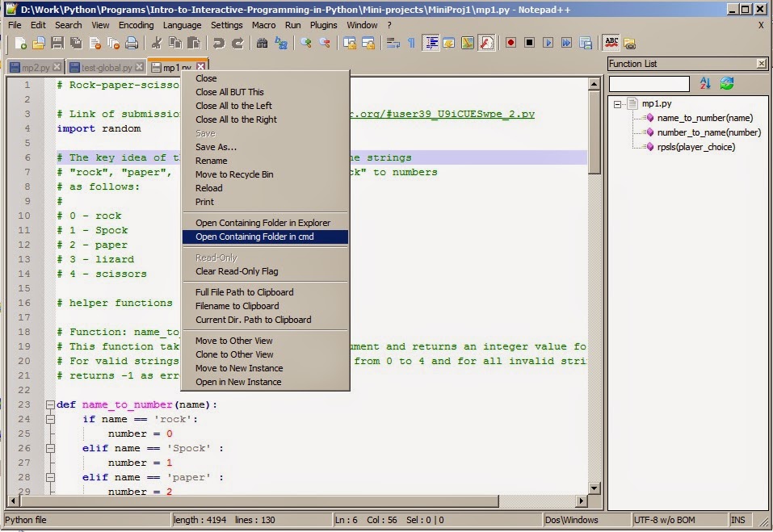The image size is (773, 532).
Task: Toggle show all characters
Action: click(411, 44)
